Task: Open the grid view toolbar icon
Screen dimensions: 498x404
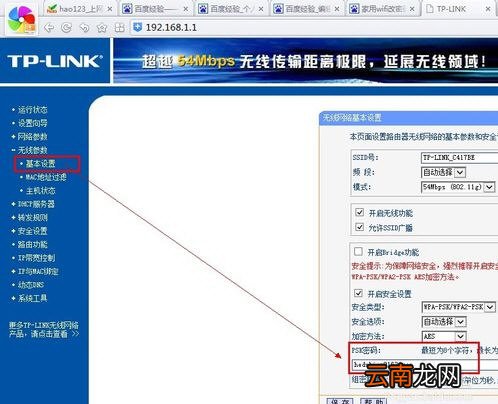Action: coord(119,28)
